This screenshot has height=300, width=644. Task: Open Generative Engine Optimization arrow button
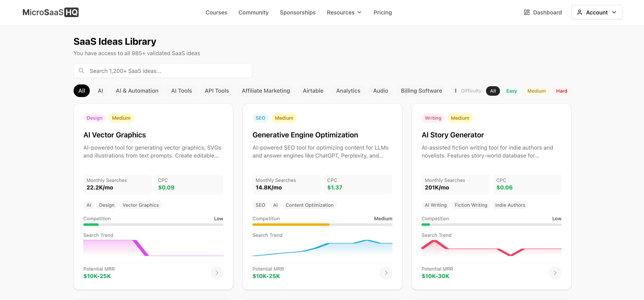(x=386, y=273)
